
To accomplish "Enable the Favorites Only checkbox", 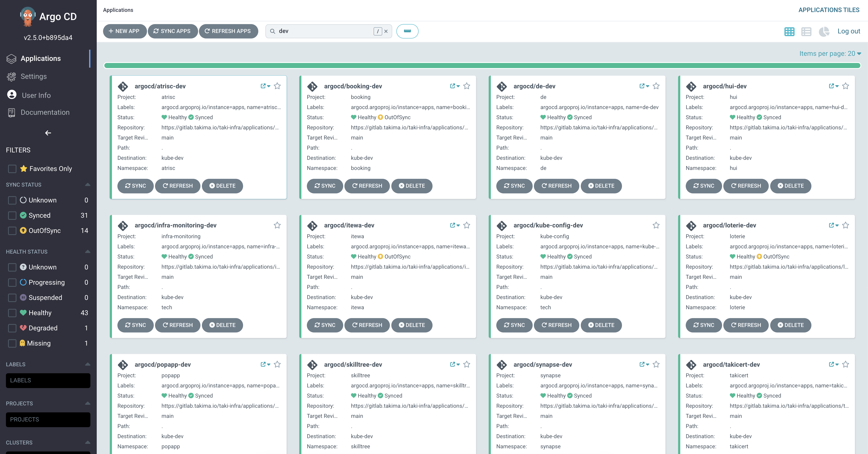I will [12, 169].
